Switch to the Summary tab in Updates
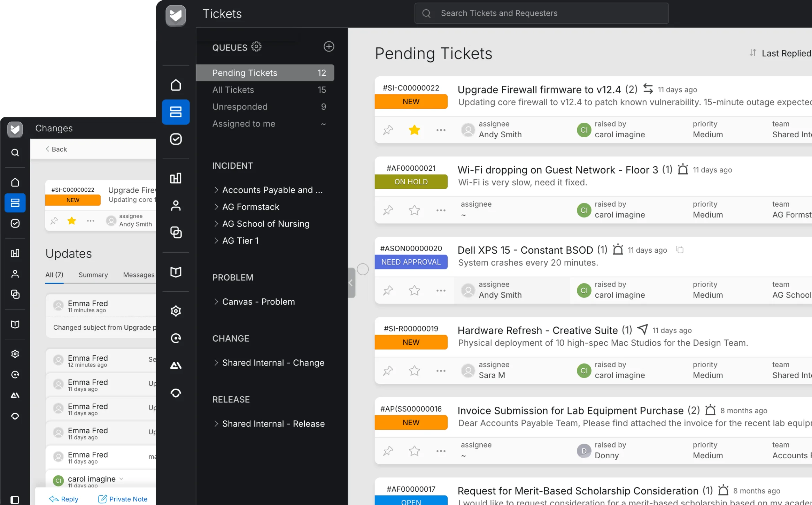812x505 pixels. point(93,275)
